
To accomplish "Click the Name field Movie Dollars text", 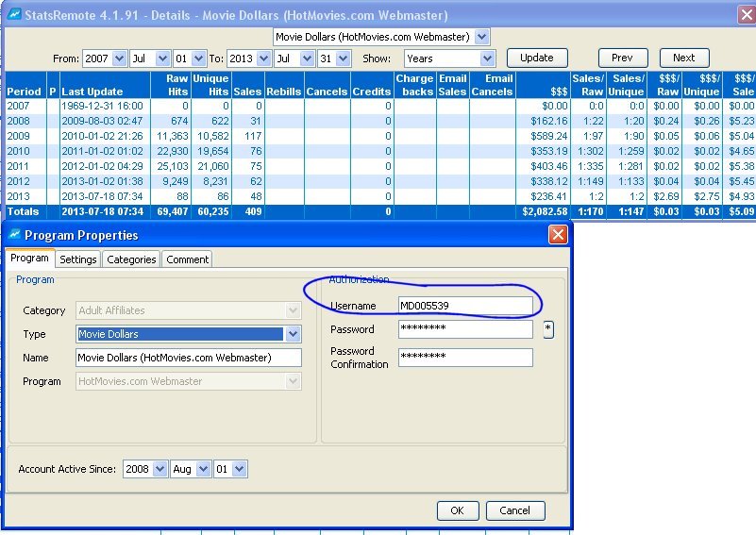I will pyautogui.click(x=189, y=358).
